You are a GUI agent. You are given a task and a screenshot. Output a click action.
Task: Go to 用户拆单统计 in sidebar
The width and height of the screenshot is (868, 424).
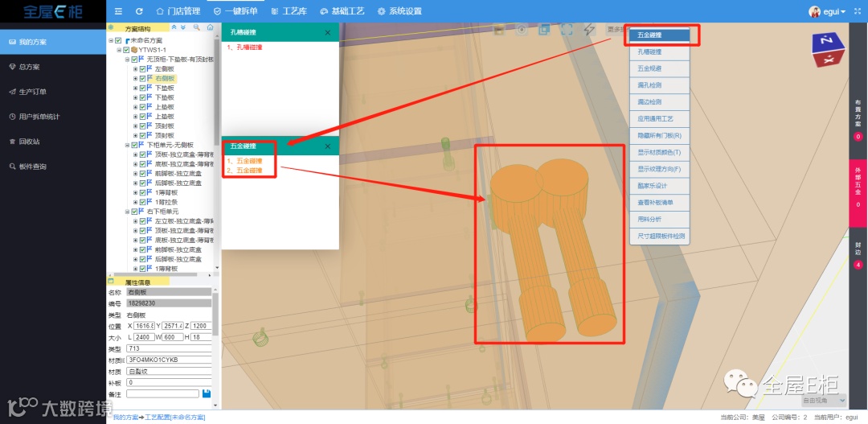coord(52,117)
